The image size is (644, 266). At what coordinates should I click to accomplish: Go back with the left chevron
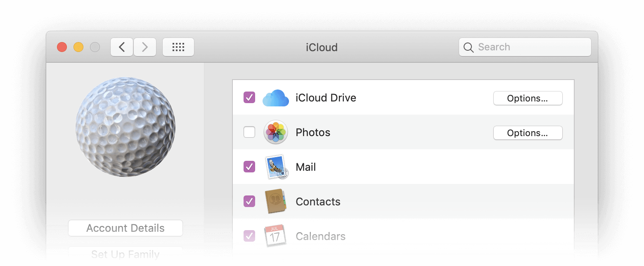pos(122,47)
